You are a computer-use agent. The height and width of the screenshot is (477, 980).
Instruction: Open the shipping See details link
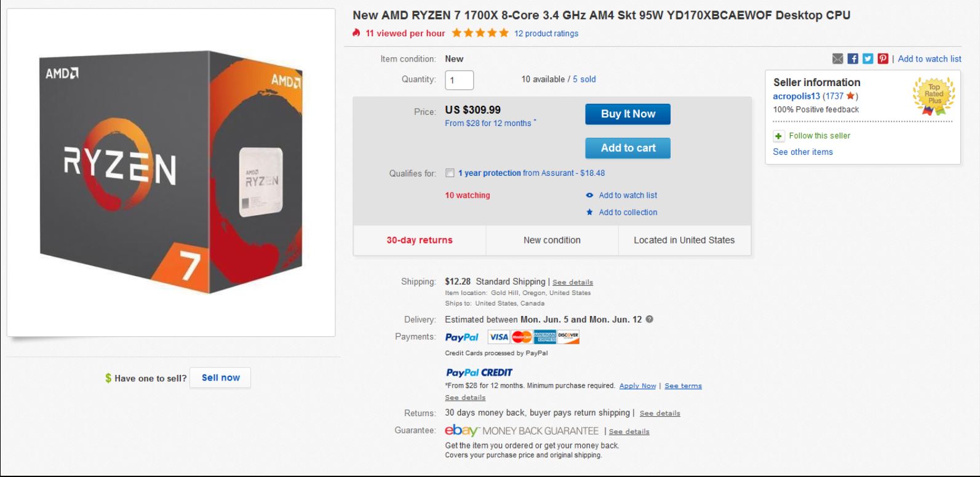[572, 282]
